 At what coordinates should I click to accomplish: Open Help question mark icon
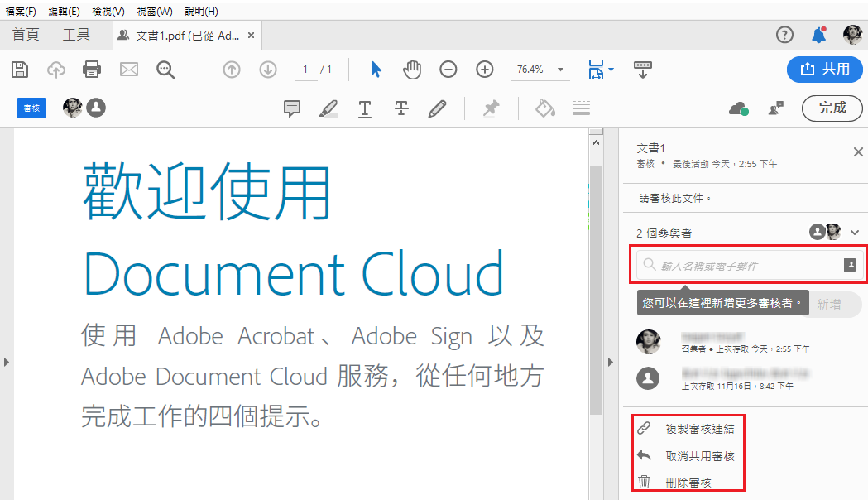tap(784, 35)
